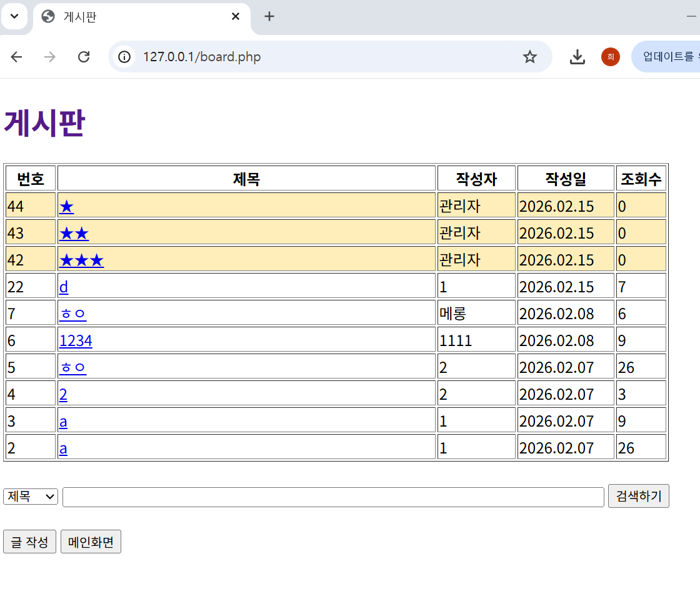Click date 2026.02.15 in row 22

566,286
